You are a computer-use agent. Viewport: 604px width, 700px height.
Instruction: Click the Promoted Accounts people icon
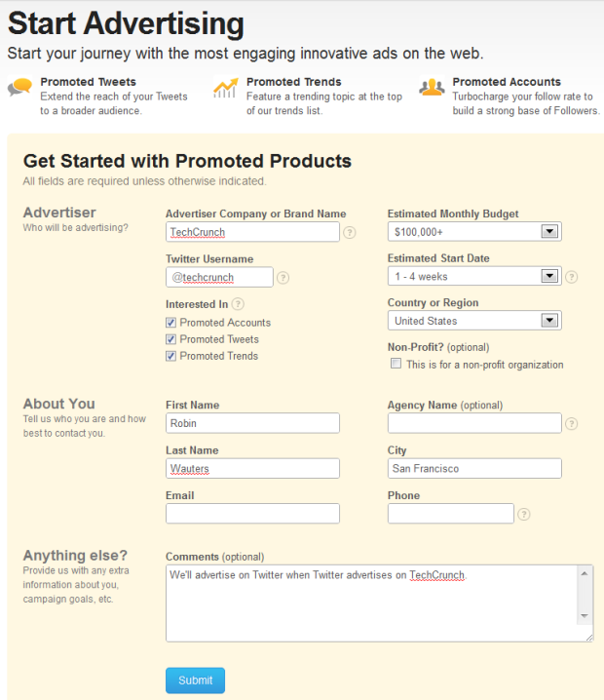pos(432,88)
